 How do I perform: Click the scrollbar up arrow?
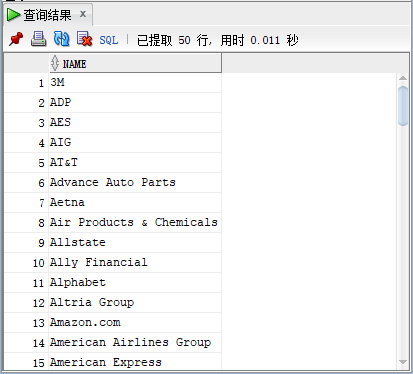(403, 78)
